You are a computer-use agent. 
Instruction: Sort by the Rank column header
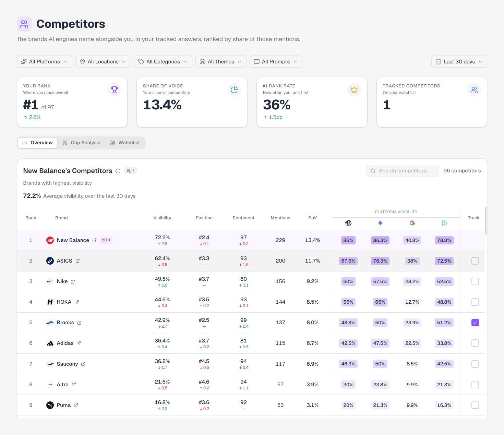31,218
